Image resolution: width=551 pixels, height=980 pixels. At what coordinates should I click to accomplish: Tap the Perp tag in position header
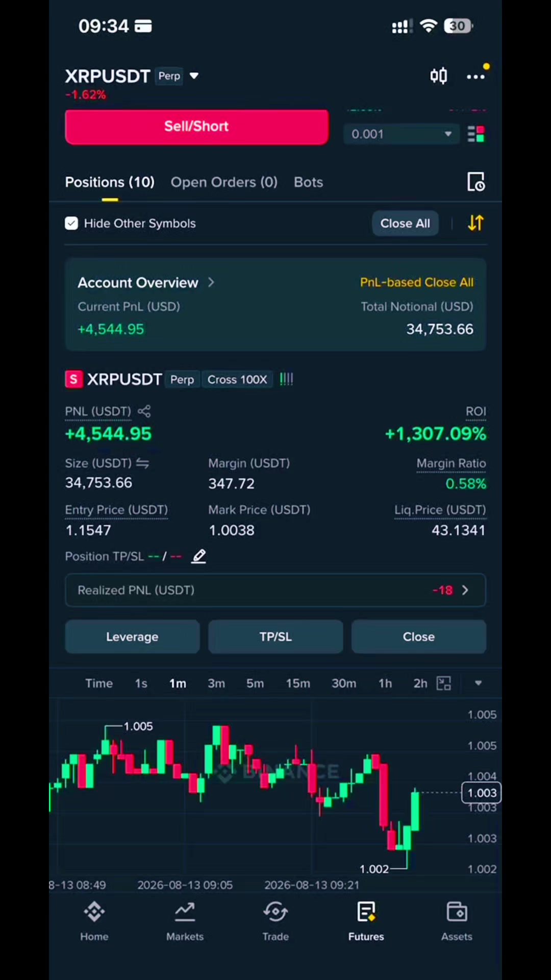click(182, 380)
